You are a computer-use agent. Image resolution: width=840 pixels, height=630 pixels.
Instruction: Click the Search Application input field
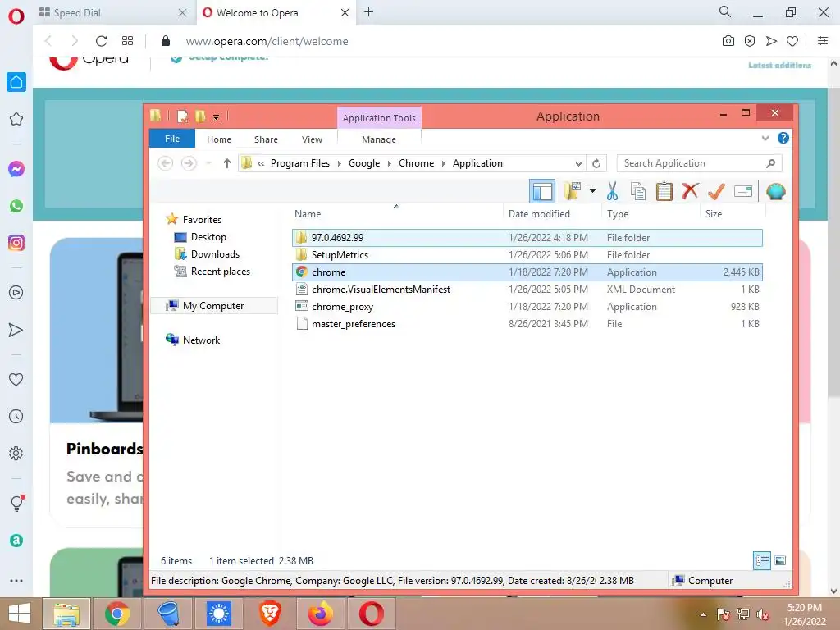click(699, 163)
